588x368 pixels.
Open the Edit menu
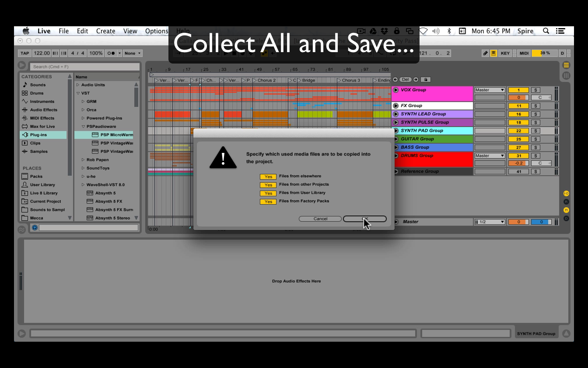83,31
